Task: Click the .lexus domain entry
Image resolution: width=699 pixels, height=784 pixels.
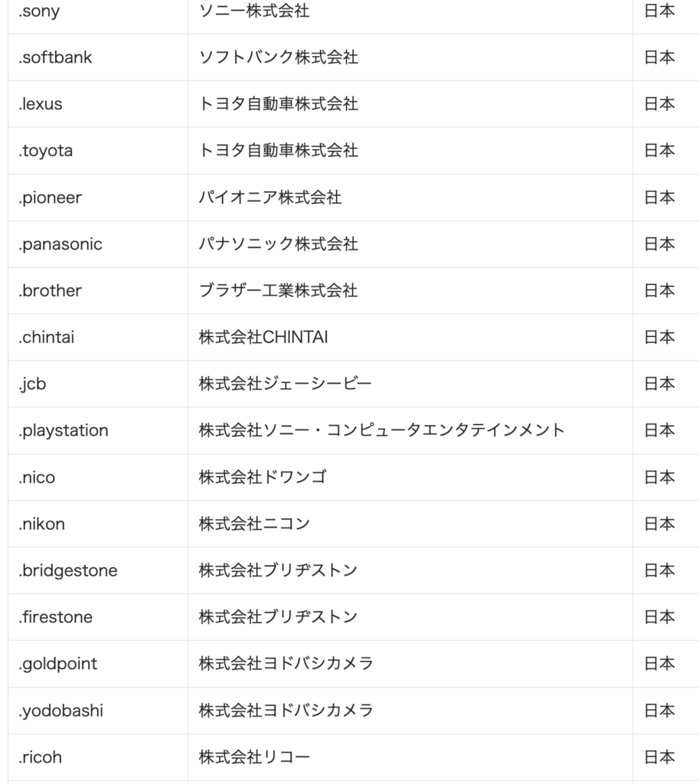Action: coord(41,104)
